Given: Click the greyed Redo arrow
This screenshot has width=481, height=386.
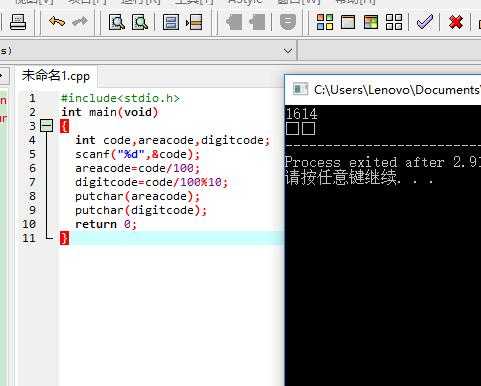Looking at the screenshot, I should [80, 22].
